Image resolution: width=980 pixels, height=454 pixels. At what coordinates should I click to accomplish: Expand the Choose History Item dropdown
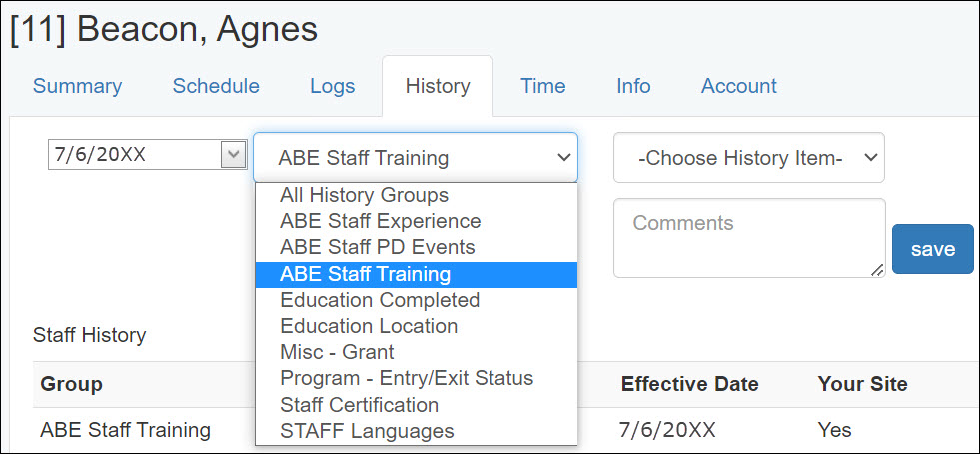pyautogui.click(x=748, y=158)
